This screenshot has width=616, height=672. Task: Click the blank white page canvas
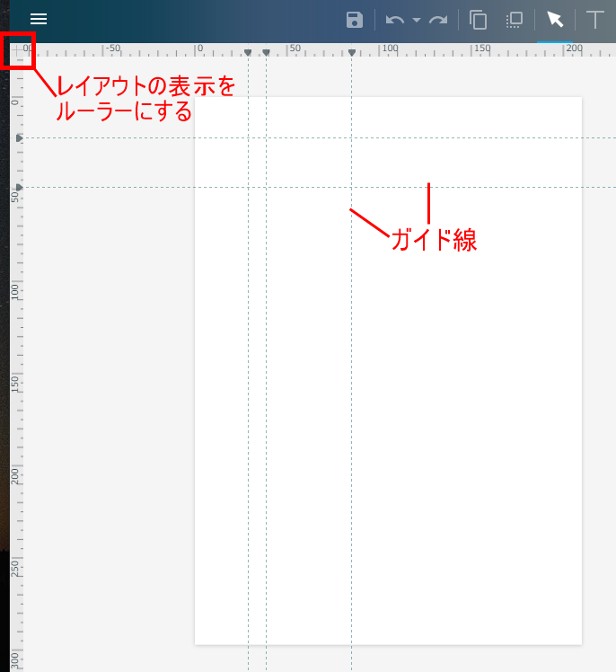[x=404, y=404]
